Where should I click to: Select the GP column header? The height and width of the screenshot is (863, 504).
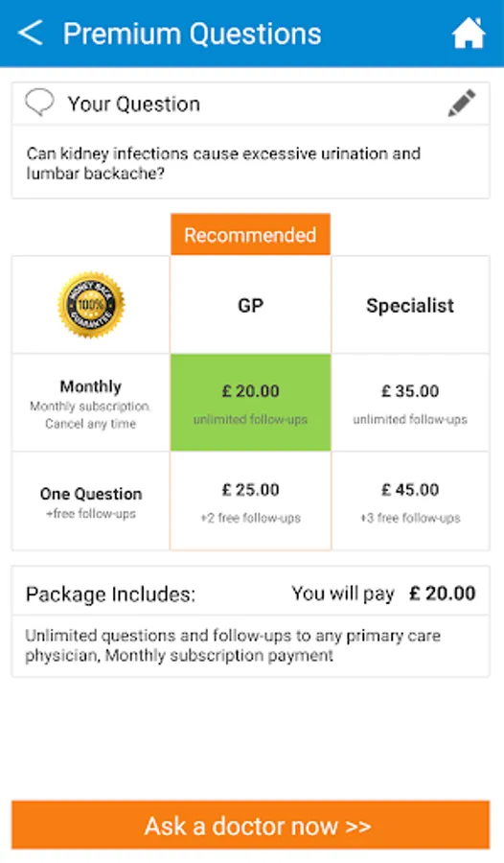point(250,305)
